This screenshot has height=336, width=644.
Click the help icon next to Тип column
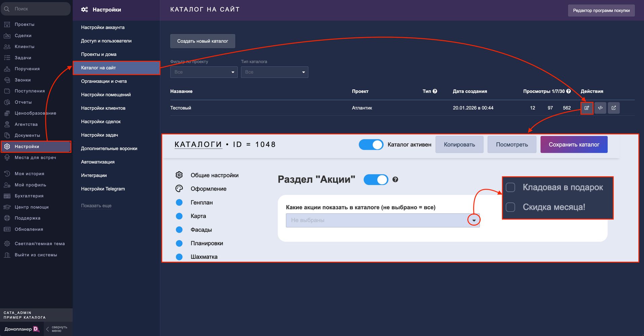point(435,91)
